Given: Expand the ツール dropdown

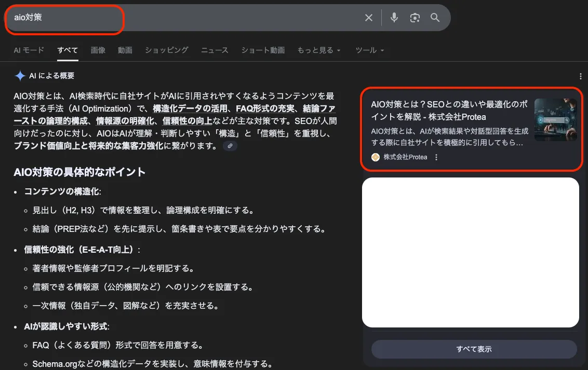Looking at the screenshot, I should click(369, 50).
